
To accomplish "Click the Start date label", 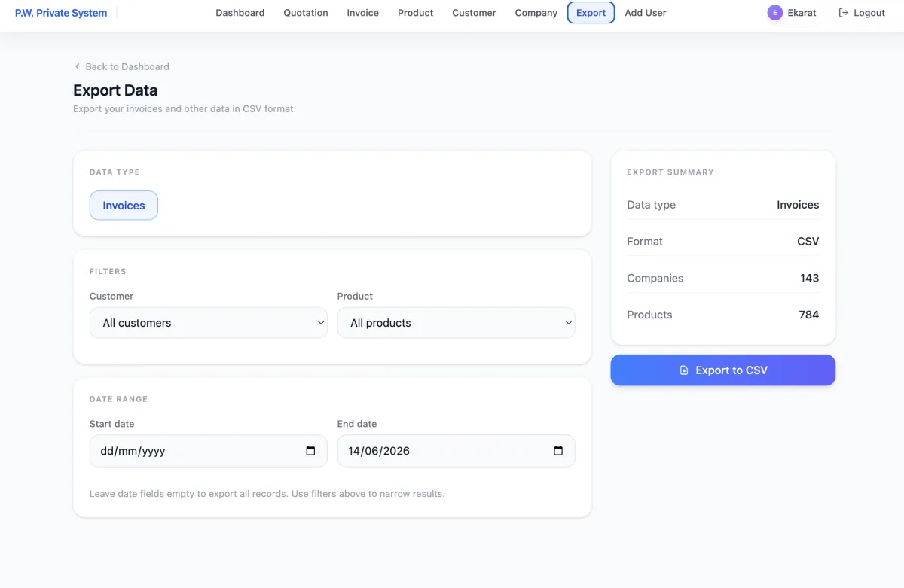I will 112,424.
